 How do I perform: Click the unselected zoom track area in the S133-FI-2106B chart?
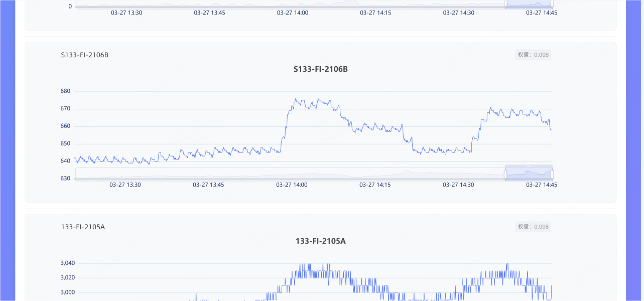coord(290,174)
